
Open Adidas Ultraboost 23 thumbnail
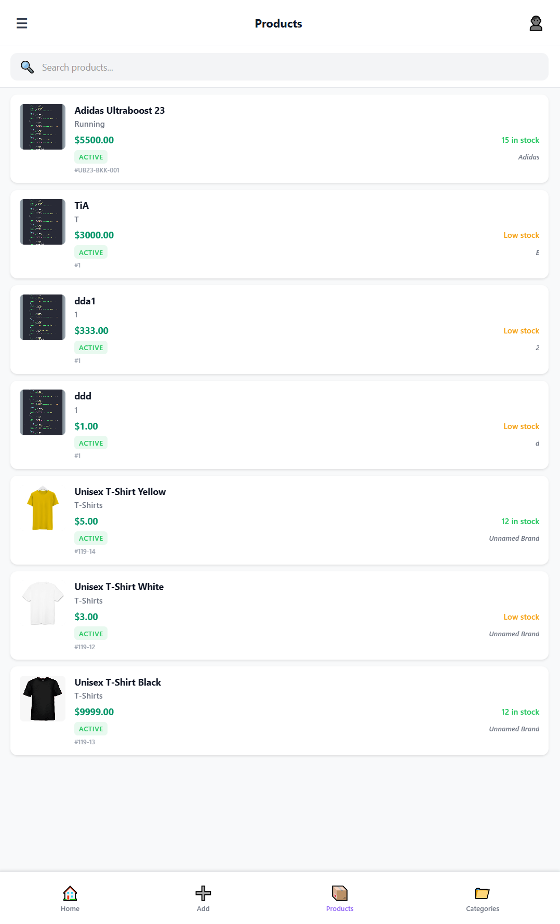pos(43,127)
